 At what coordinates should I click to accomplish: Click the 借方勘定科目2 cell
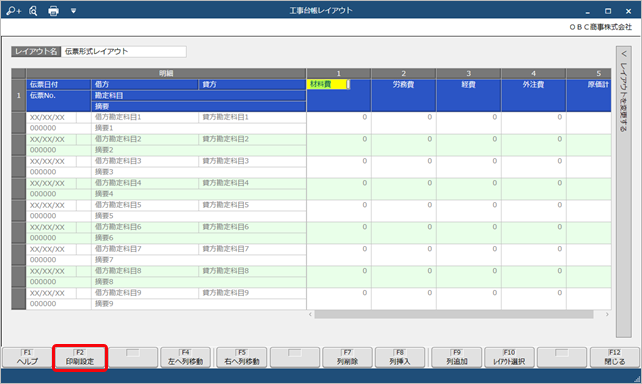coord(145,139)
